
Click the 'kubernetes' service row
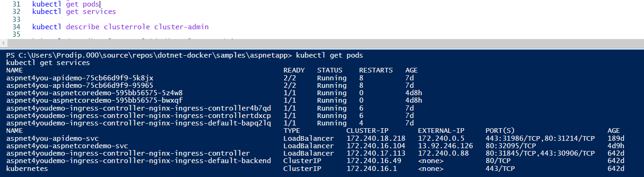[x=322, y=169]
